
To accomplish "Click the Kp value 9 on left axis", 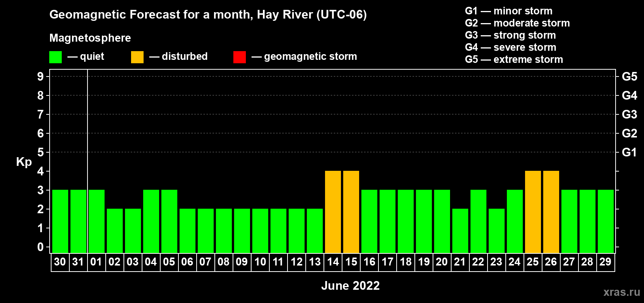I will 41,77.
